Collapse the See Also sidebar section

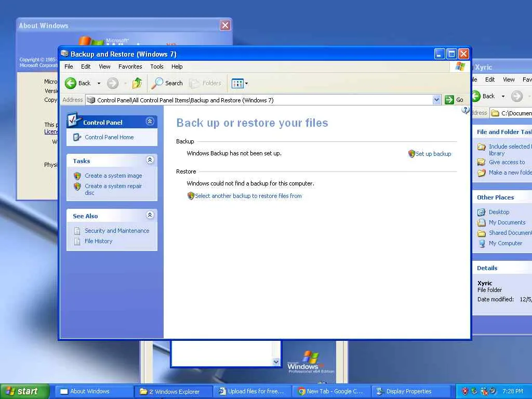150,215
